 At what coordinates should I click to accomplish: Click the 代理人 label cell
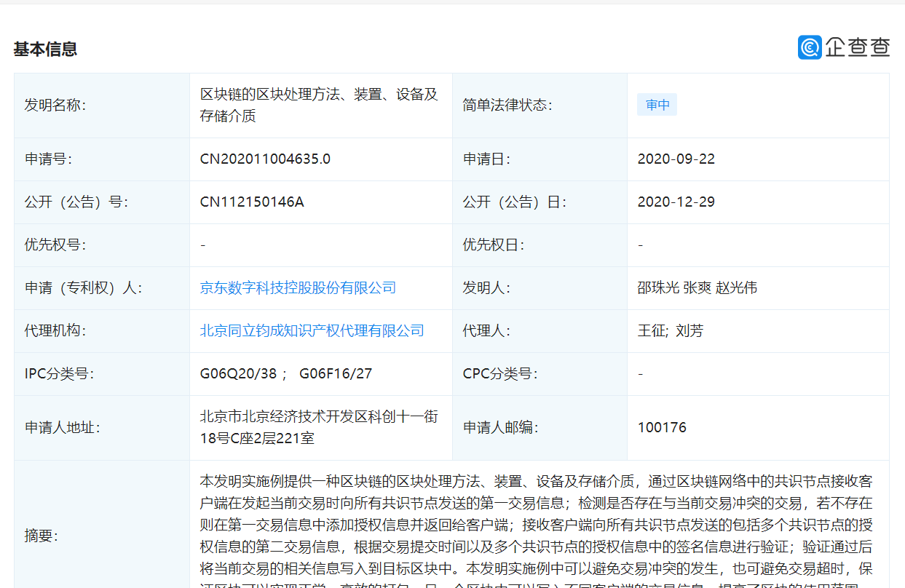540,331
